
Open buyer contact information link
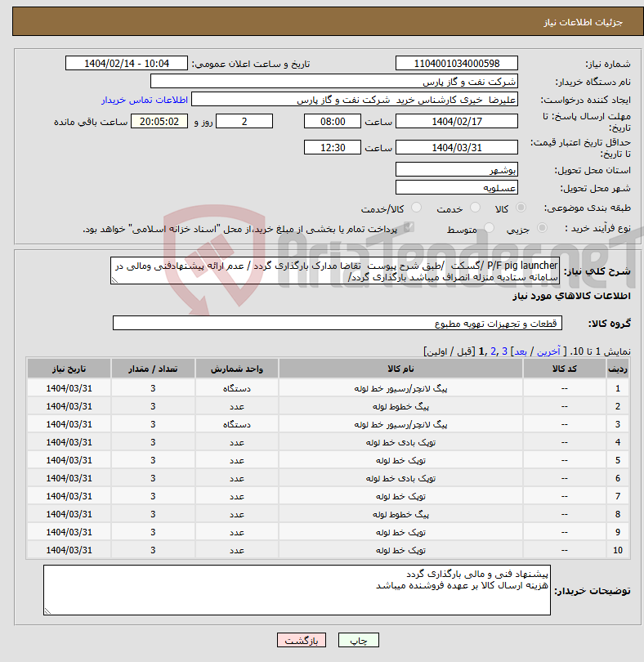pos(145,100)
